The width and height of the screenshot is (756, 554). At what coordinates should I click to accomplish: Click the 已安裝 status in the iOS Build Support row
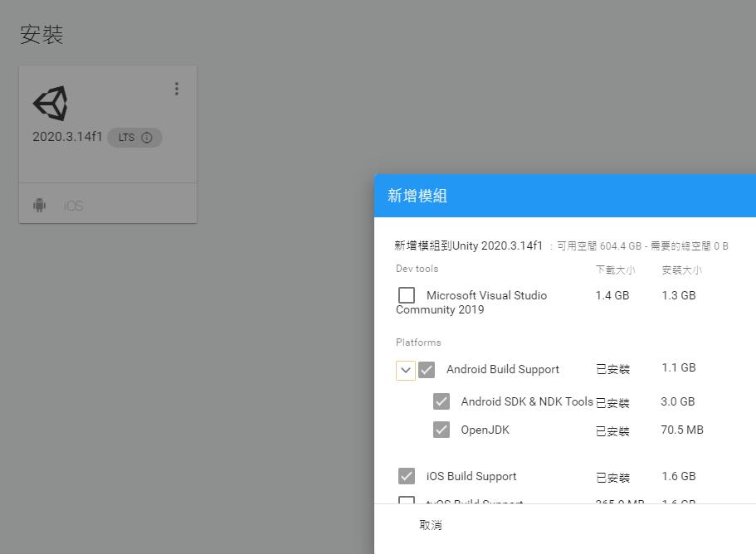point(612,478)
